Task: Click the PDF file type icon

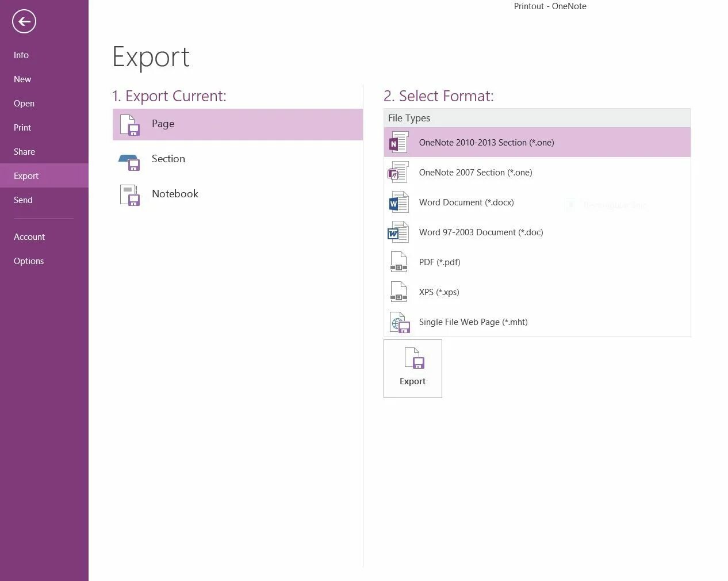Action: (399, 262)
